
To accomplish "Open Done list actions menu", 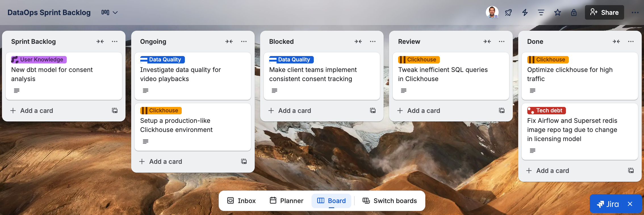I will point(631,42).
